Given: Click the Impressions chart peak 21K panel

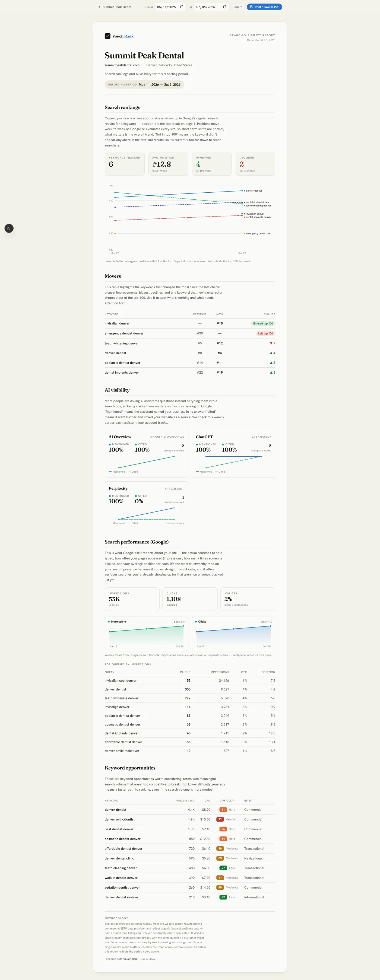Looking at the screenshot, I should pyautogui.click(x=146, y=634).
